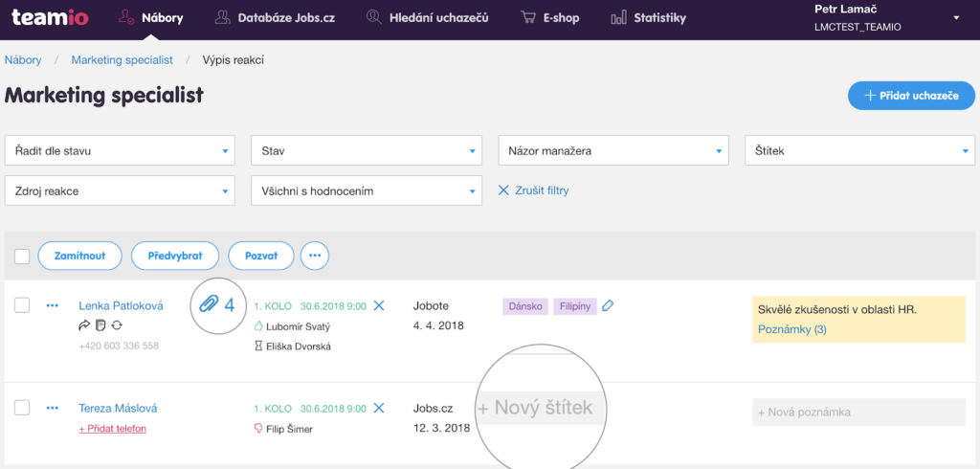Open the Stav filter dropdown

367,150
